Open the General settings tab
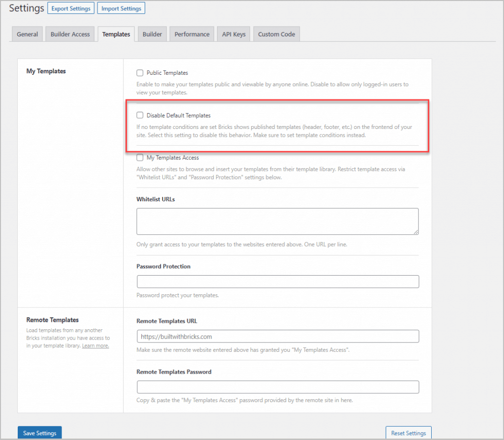Screen dimensions: 504x440 [28, 34]
